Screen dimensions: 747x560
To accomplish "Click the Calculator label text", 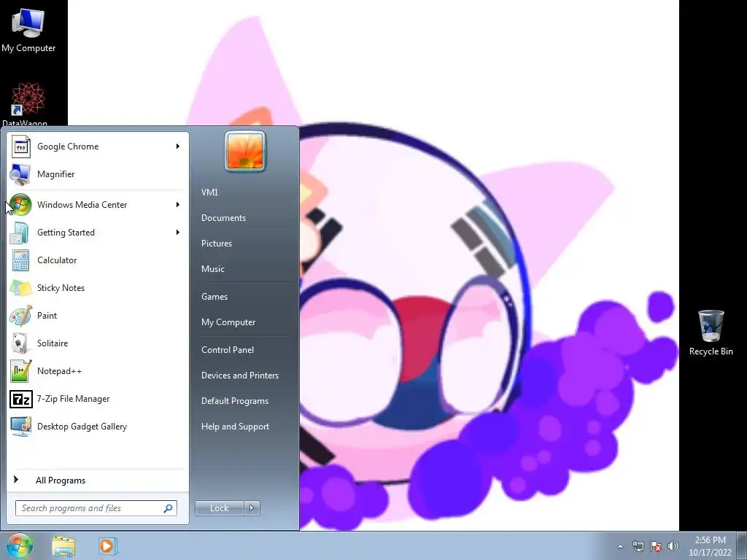I will 57,260.
